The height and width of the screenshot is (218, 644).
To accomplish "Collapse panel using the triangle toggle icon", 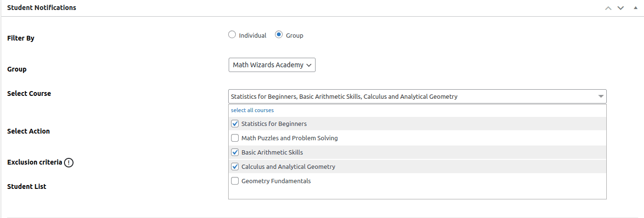I will coord(635,8).
